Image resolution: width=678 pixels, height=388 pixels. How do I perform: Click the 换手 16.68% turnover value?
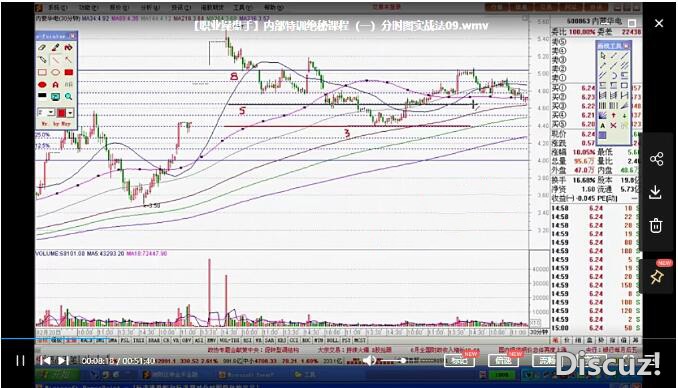583,180
